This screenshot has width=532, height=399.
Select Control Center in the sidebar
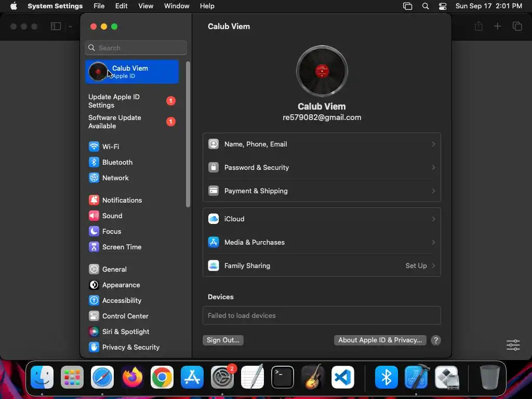coord(131,316)
